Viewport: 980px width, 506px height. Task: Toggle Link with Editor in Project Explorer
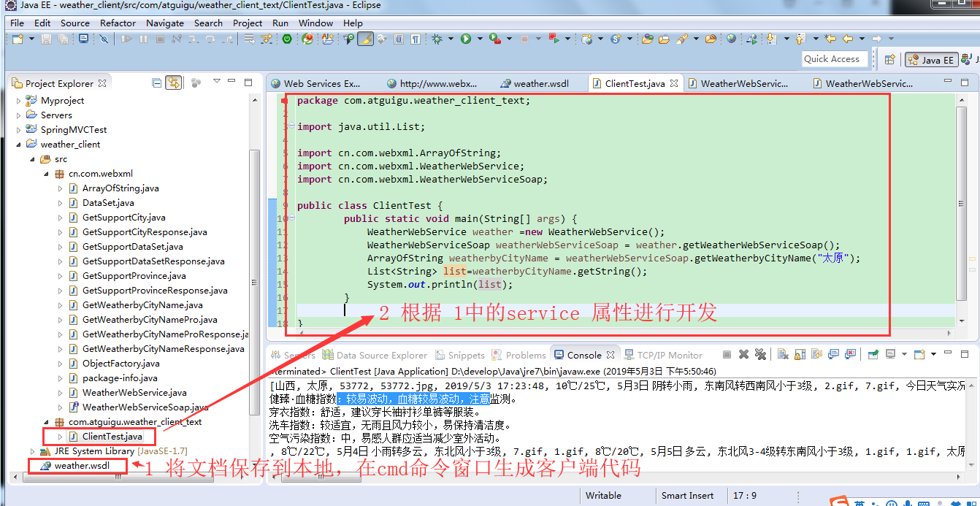[x=173, y=83]
